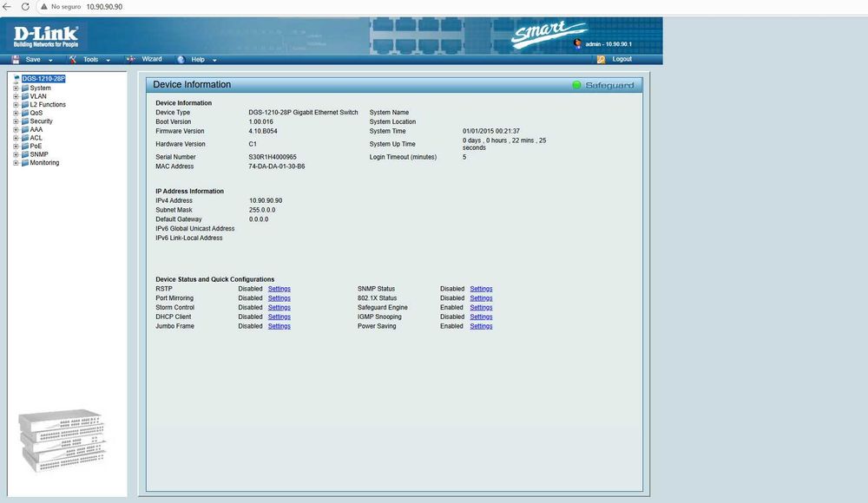Image resolution: width=868 pixels, height=503 pixels.
Task: Click the browser back arrow
Action: click(x=7, y=7)
